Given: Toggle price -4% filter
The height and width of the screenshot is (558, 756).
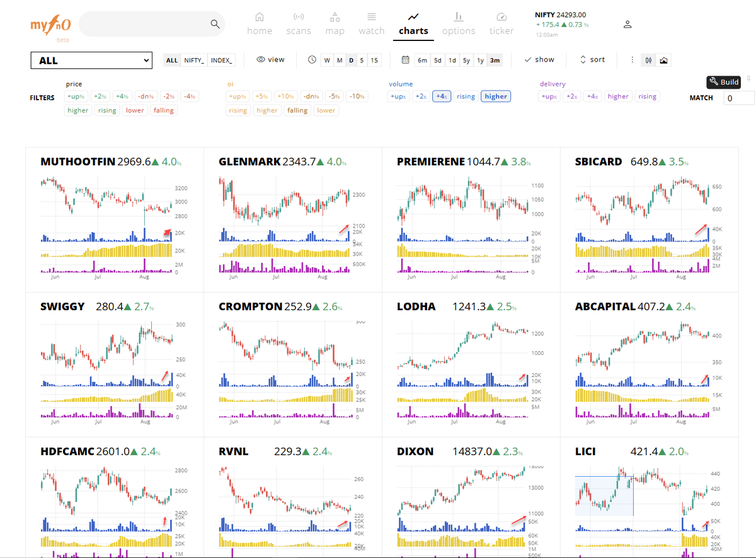Looking at the screenshot, I should pos(190,96).
